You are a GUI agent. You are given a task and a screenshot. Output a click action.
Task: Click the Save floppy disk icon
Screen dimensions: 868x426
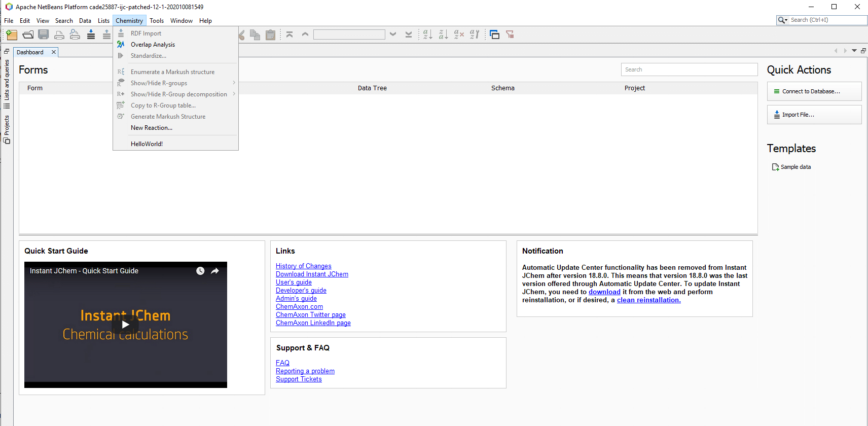tap(44, 34)
